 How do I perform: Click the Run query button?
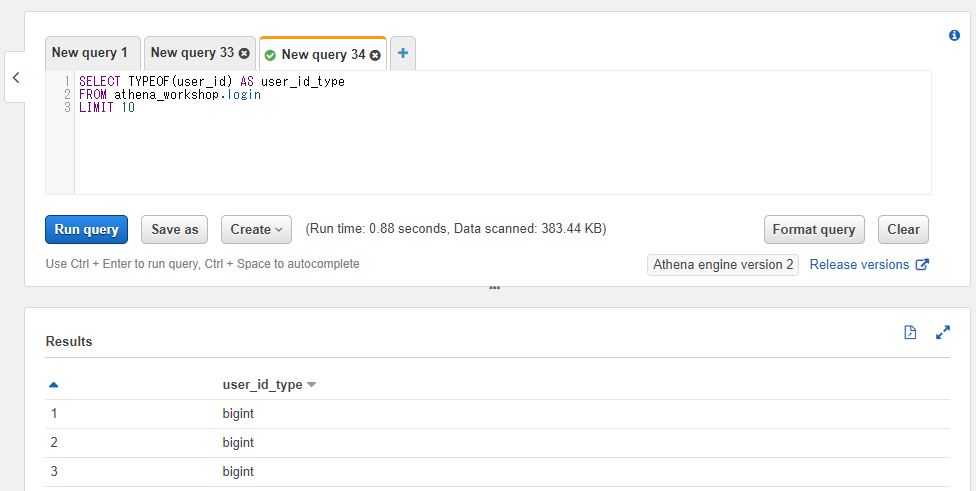click(x=87, y=230)
